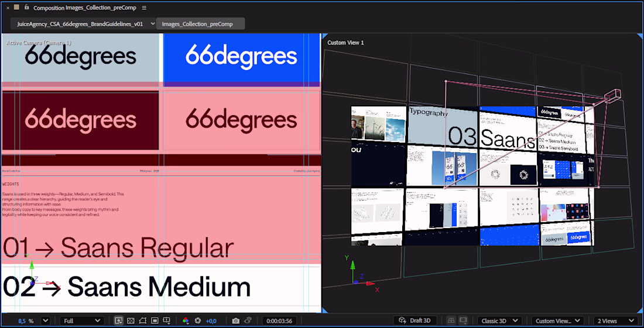This screenshot has height=328, width=644.
Task: Click the Active Camera view label
Action: 39,43
